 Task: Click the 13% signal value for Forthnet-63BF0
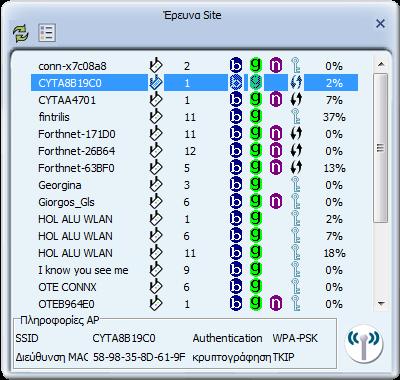[334, 168]
